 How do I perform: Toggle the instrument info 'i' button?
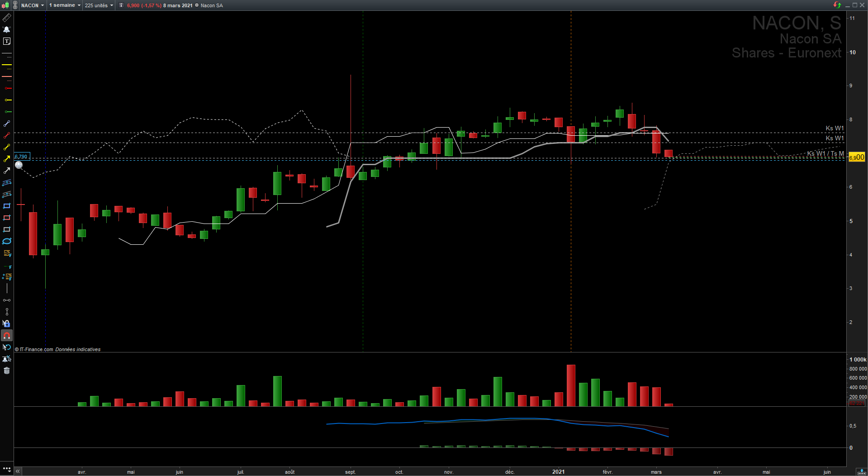(x=121, y=5)
